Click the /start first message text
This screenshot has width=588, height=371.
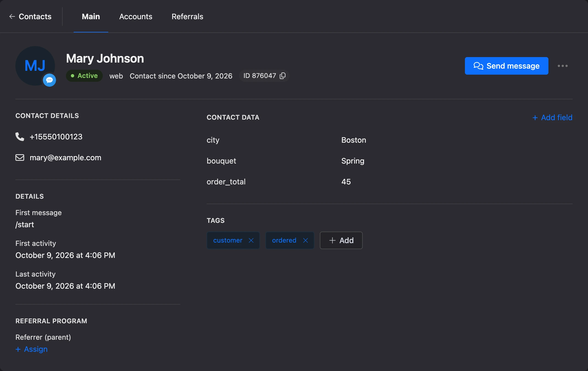(25, 224)
